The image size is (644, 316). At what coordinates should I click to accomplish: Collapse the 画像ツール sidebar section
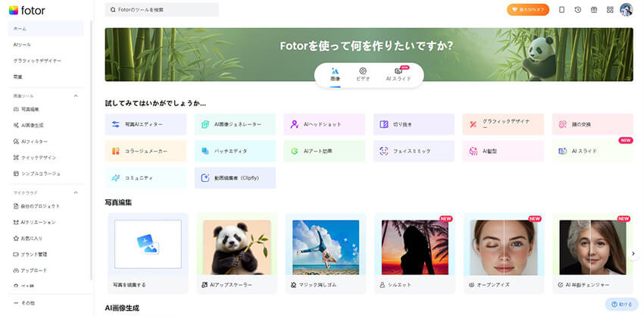[x=76, y=95]
